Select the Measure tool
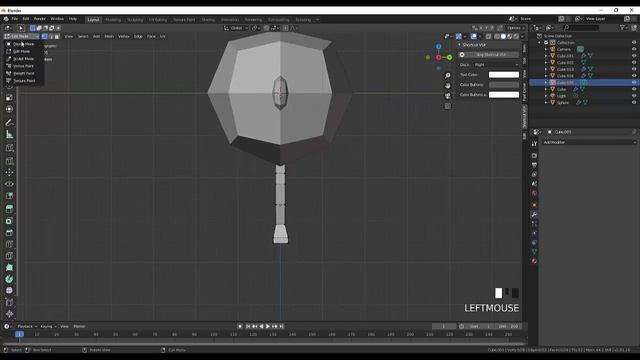The width and height of the screenshot is (640, 360). coord(9,134)
